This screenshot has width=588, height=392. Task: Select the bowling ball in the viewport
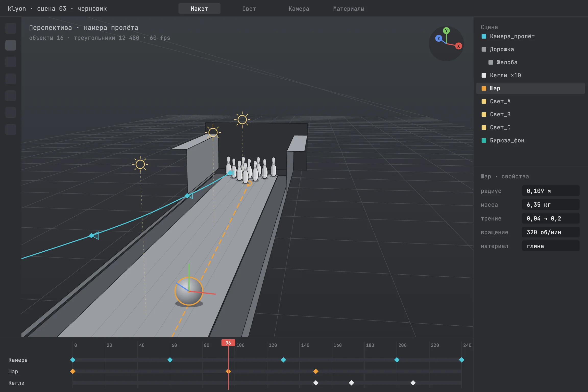(189, 291)
